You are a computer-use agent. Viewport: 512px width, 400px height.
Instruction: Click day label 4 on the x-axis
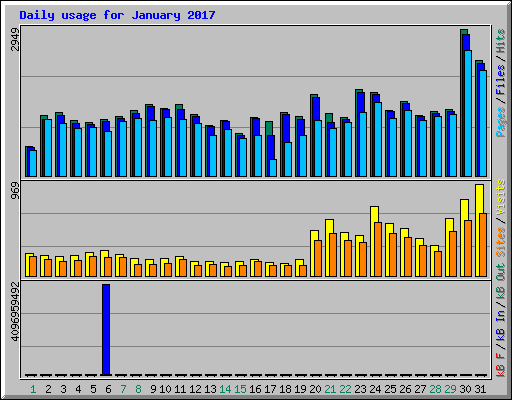[78, 389]
